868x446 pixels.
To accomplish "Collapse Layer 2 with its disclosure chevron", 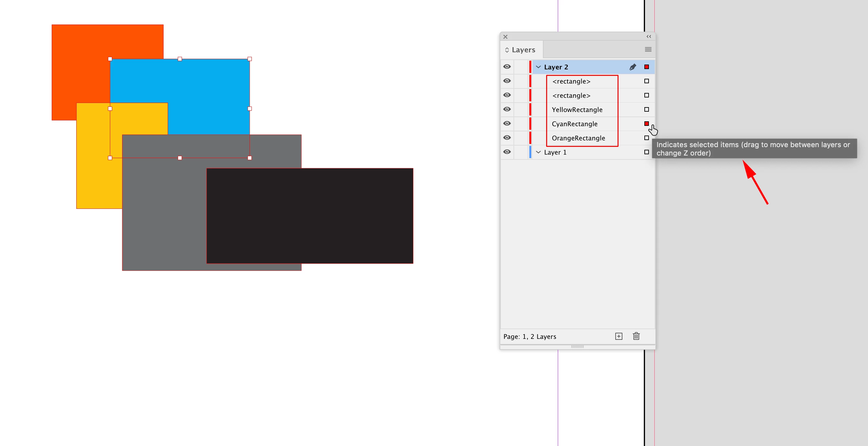I will tap(538, 67).
